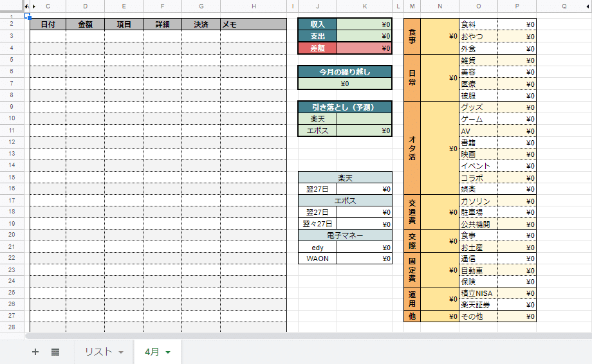The height and width of the screenshot is (364, 592).
Task: Select the 楽天 翌27日 amount cell
Action: [364, 189]
